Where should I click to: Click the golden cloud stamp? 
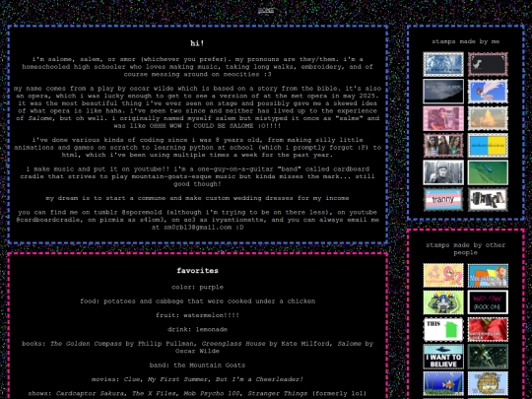click(488, 118)
